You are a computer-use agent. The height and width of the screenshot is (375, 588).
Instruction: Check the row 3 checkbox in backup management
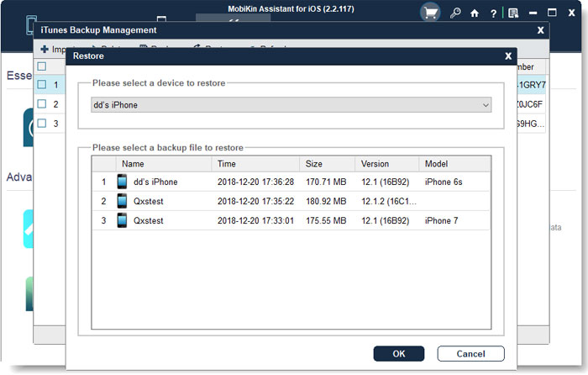(x=42, y=123)
